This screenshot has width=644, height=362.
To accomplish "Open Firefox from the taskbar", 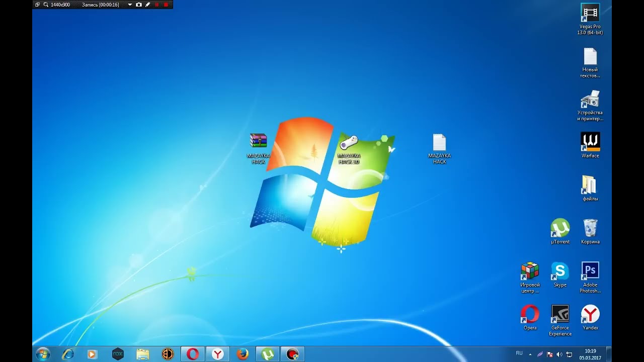I will tap(243, 354).
